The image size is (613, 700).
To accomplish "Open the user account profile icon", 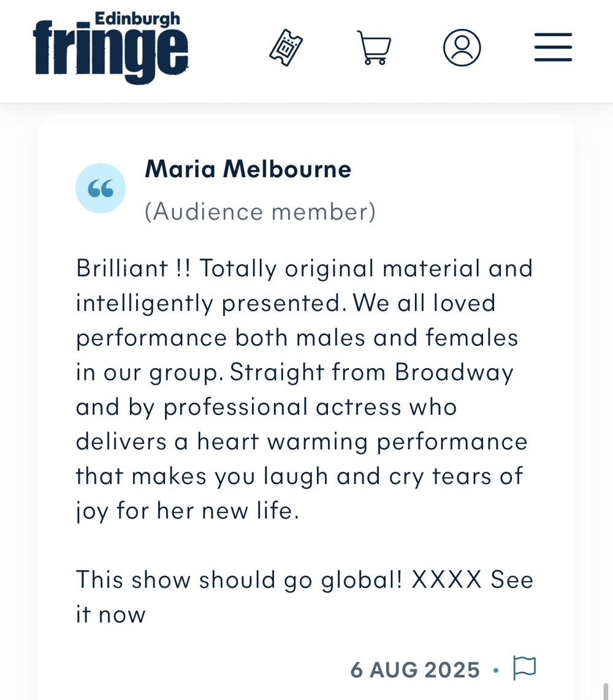I will [x=462, y=48].
